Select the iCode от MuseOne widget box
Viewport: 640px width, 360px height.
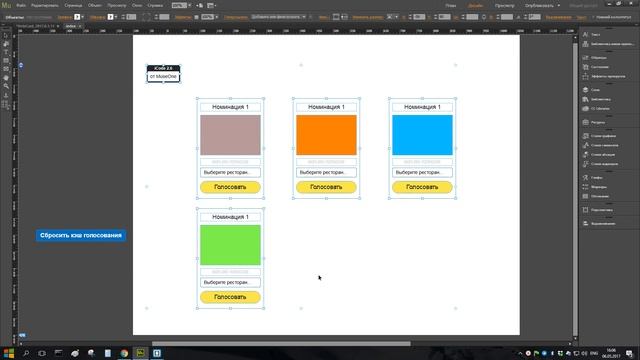click(163, 74)
